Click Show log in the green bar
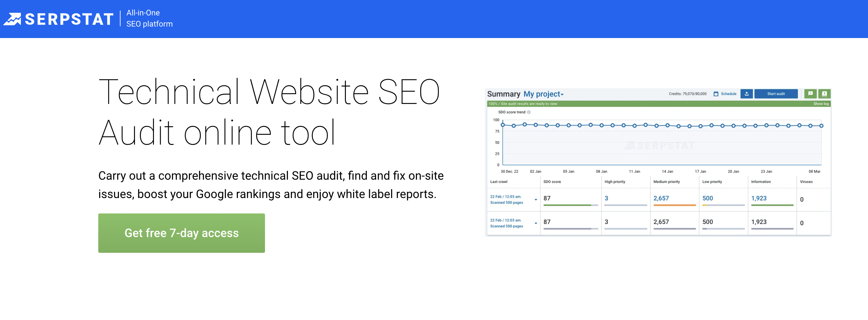 coord(821,104)
